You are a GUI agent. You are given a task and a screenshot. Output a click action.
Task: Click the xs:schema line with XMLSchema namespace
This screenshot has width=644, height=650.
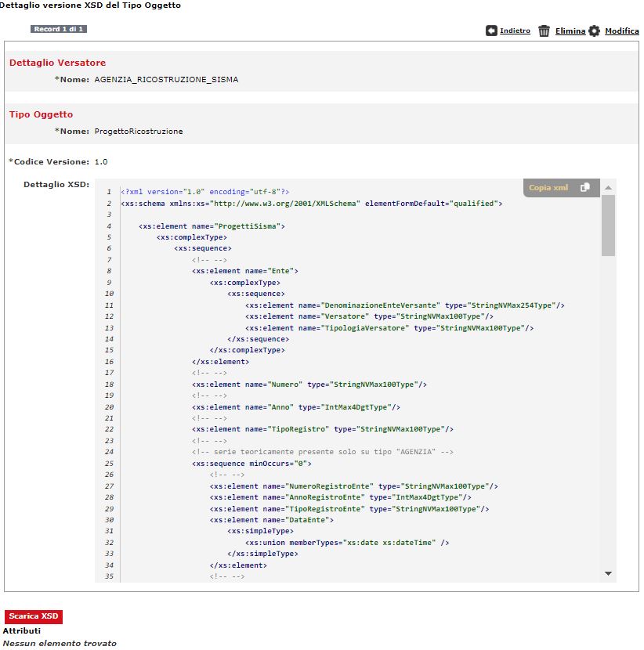click(x=312, y=204)
